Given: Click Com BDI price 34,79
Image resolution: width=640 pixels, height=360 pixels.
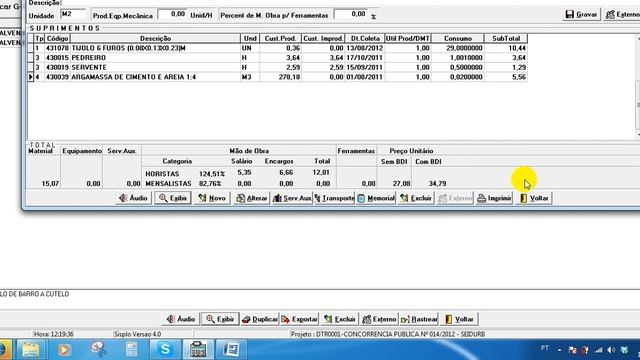Looking at the screenshot, I should point(437,184).
